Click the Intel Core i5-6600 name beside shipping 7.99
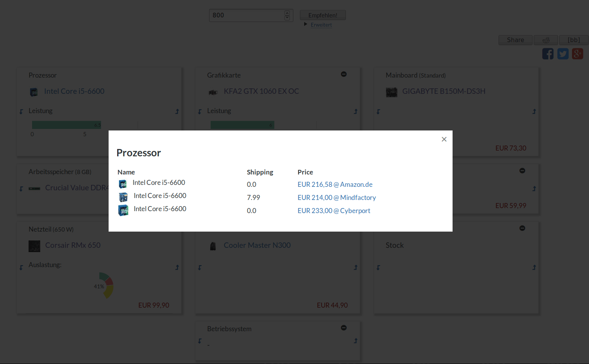This screenshot has height=364, width=589. [160, 196]
